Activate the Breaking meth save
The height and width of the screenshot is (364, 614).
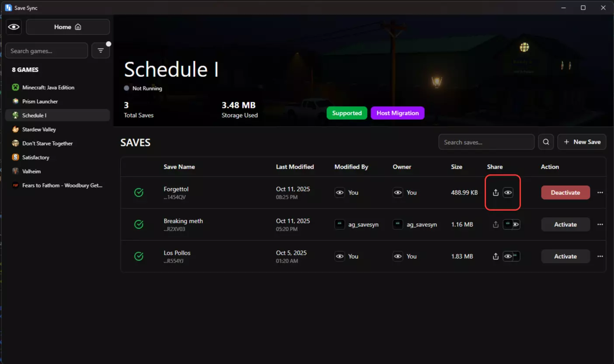(565, 225)
